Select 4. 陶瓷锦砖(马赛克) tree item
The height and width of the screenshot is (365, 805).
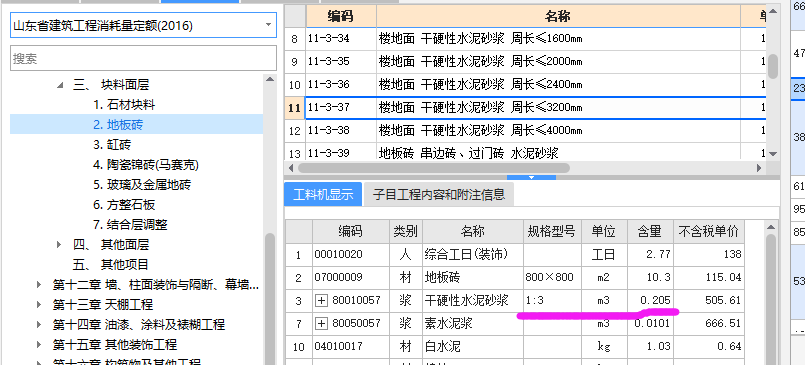pos(146,165)
